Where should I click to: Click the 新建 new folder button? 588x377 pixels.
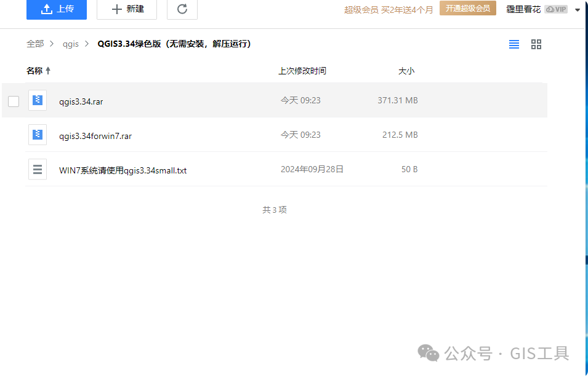[127, 9]
